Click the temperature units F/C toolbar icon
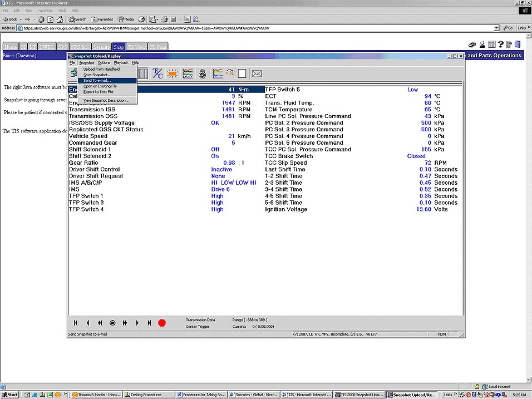 [158, 73]
